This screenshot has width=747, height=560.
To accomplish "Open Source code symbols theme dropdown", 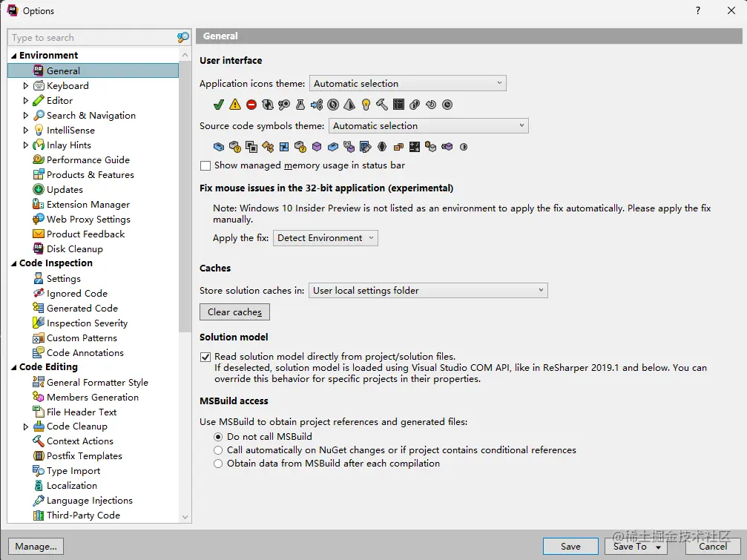I will pyautogui.click(x=428, y=125).
